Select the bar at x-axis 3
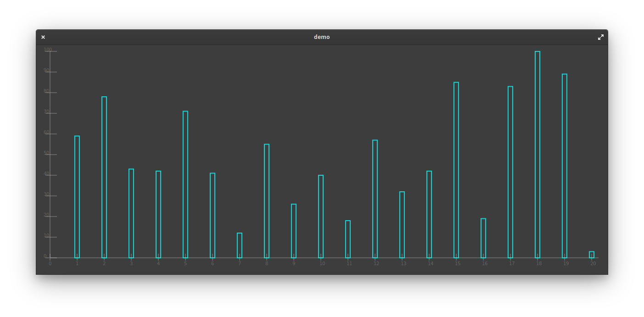The height and width of the screenshot is (317, 644). (131, 213)
